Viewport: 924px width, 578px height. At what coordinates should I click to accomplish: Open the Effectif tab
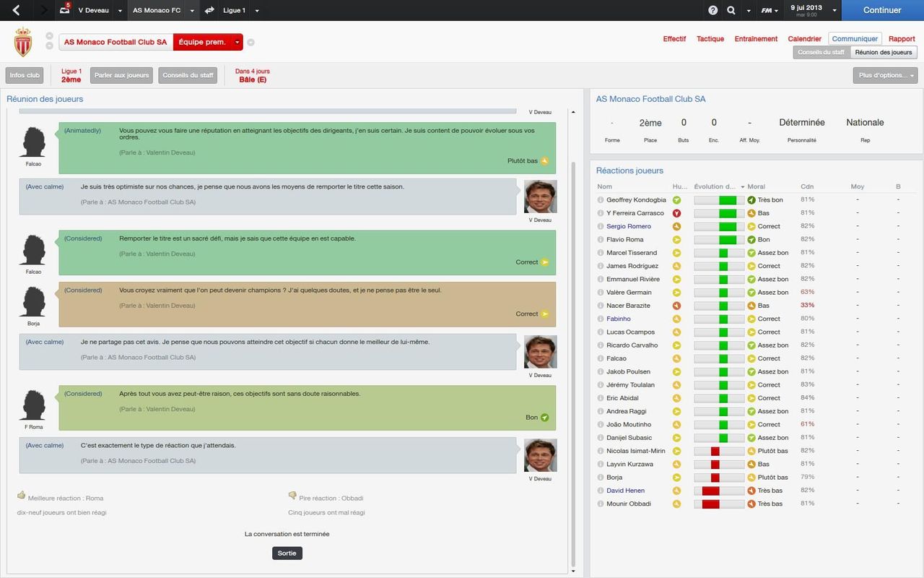click(x=674, y=39)
